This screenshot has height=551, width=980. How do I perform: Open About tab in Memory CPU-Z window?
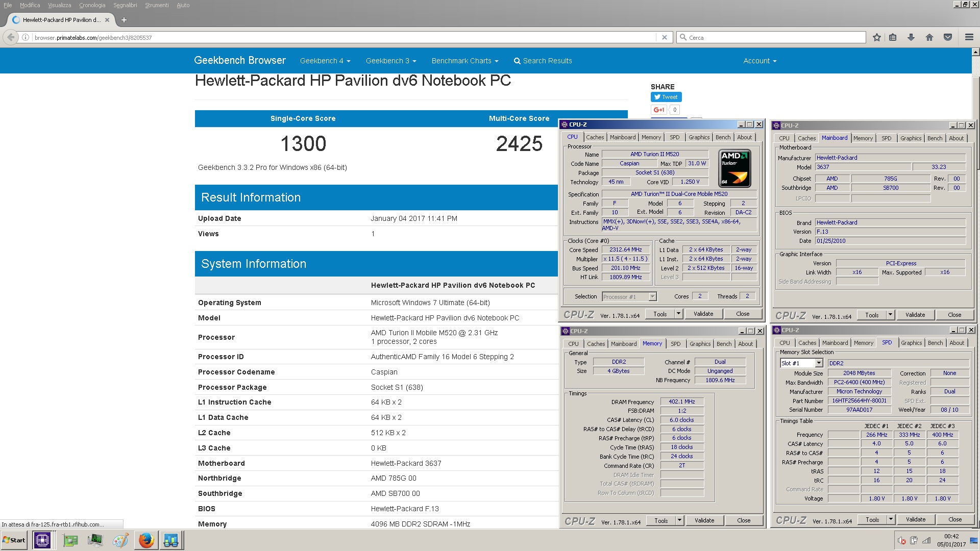pos(745,344)
